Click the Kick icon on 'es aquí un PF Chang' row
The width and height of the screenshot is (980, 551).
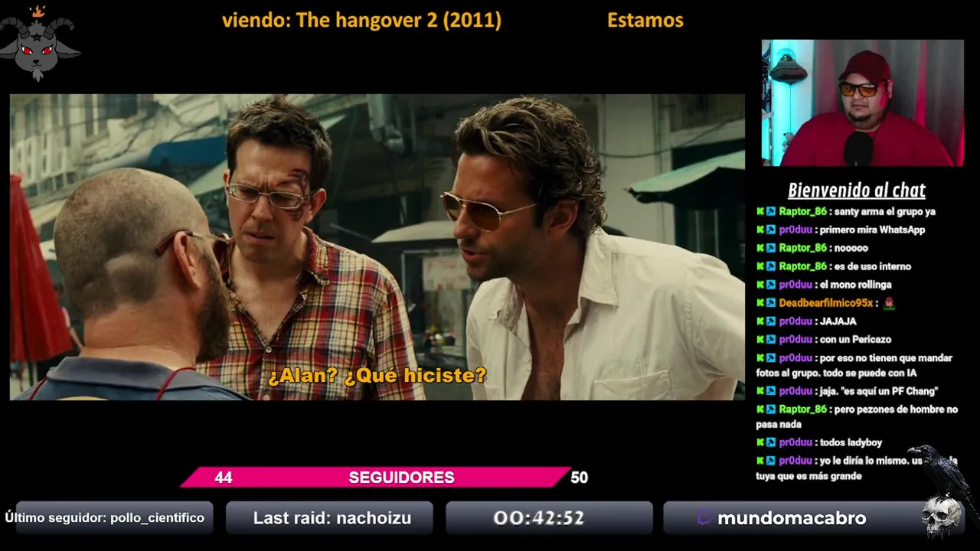coord(760,391)
